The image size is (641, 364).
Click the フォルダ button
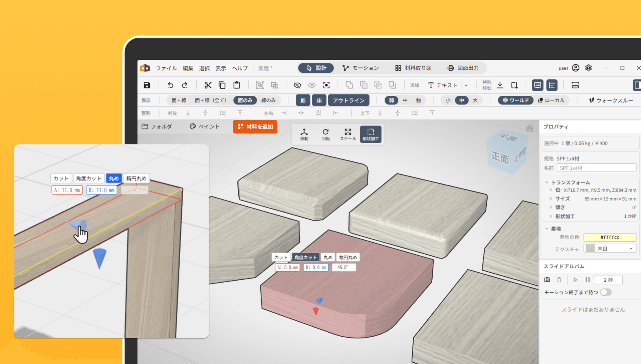tap(157, 126)
